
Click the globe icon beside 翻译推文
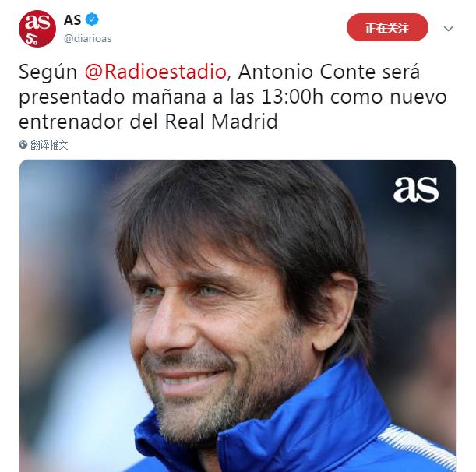click(x=23, y=145)
